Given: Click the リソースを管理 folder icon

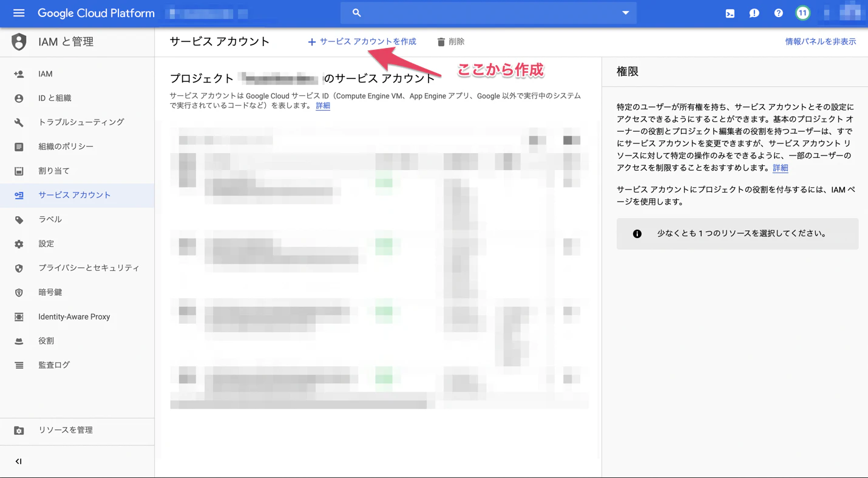Looking at the screenshot, I should pyautogui.click(x=19, y=431).
